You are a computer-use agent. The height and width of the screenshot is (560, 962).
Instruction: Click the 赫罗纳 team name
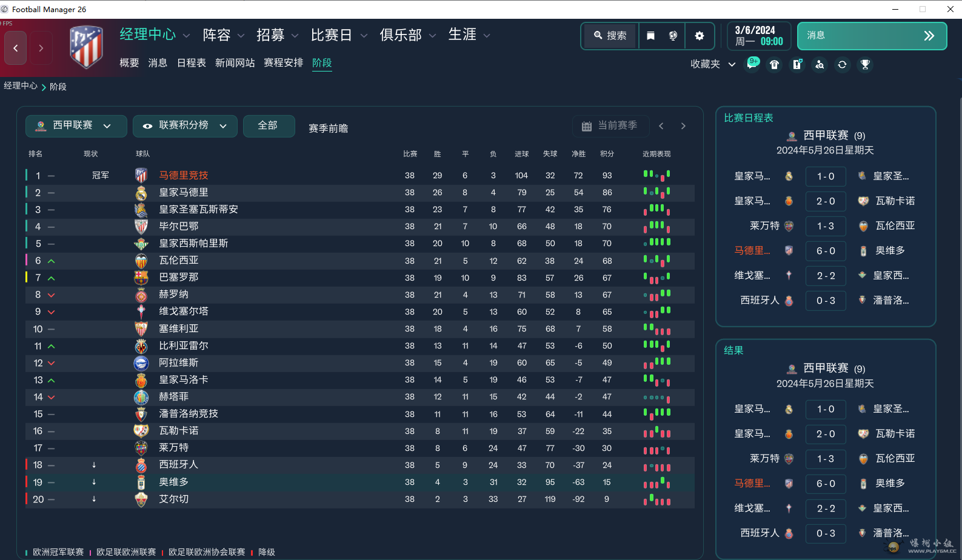[173, 295]
